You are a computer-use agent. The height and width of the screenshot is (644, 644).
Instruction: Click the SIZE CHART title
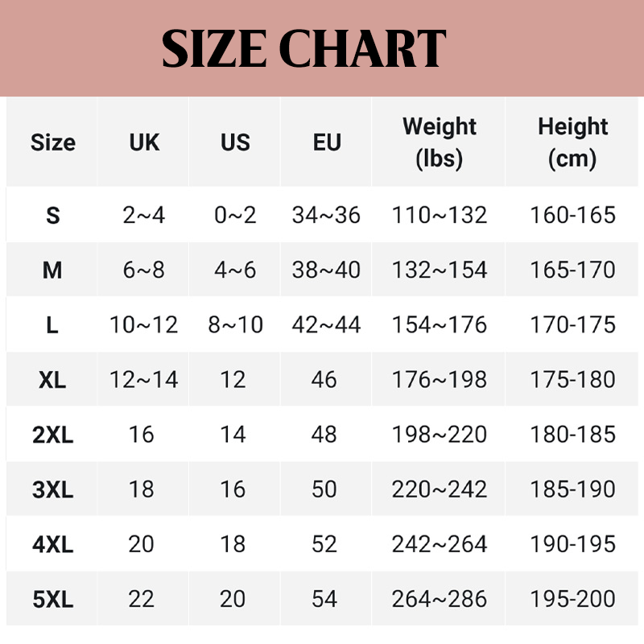tap(303, 49)
